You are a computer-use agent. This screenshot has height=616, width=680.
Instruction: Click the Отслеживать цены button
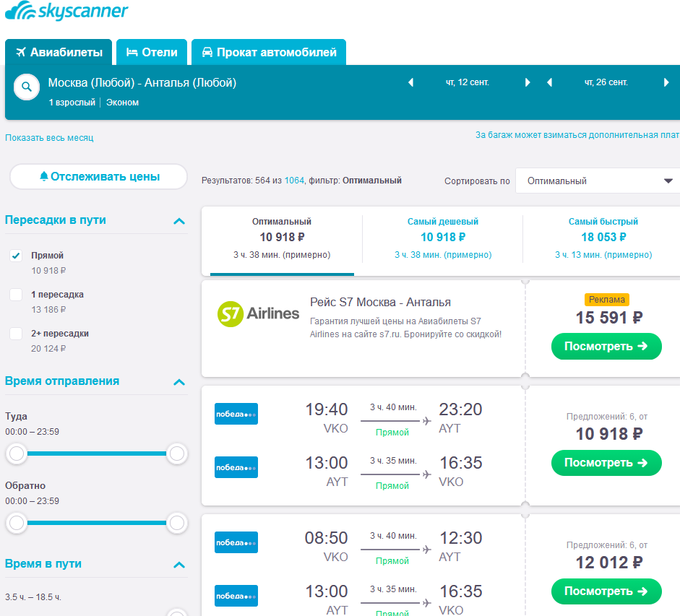coord(98,176)
